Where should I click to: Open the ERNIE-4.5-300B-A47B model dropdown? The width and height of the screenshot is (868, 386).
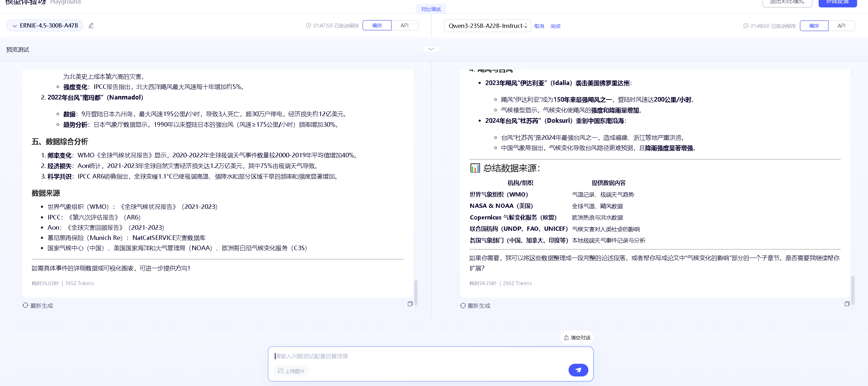(x=45, y=25)
